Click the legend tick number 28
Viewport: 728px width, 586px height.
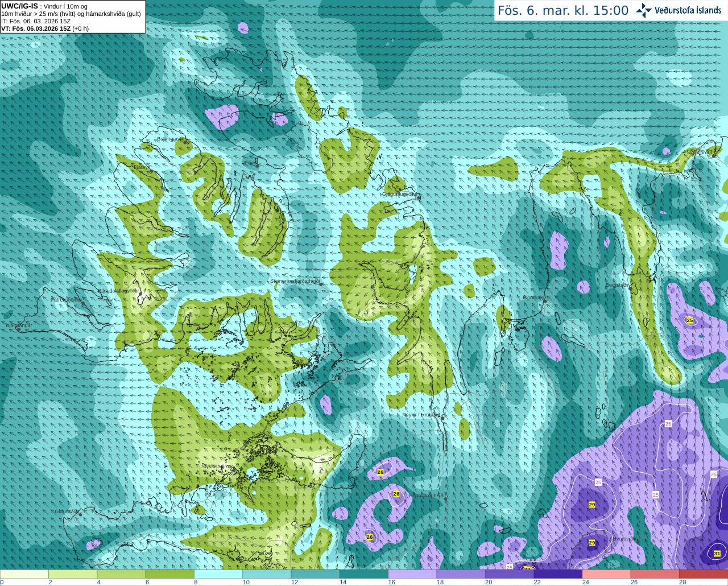point(682,582)
